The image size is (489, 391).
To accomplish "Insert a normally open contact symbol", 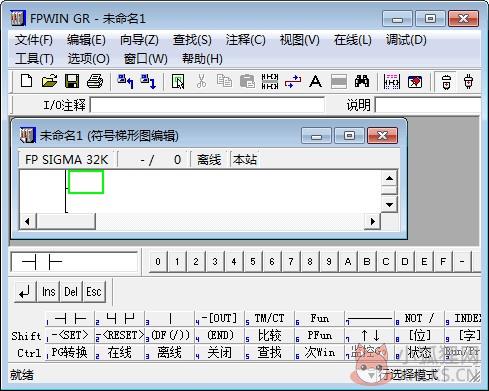I will click(70, 319).
